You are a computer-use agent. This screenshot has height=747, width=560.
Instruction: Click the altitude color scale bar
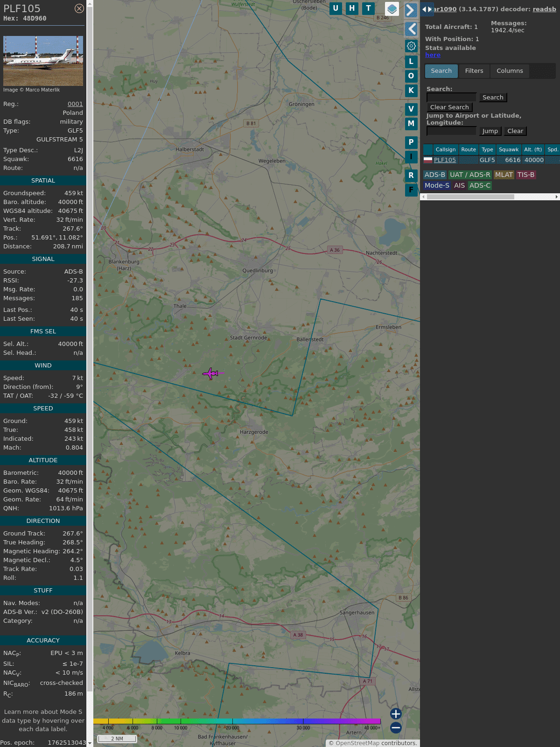click(x=237, y=721)
